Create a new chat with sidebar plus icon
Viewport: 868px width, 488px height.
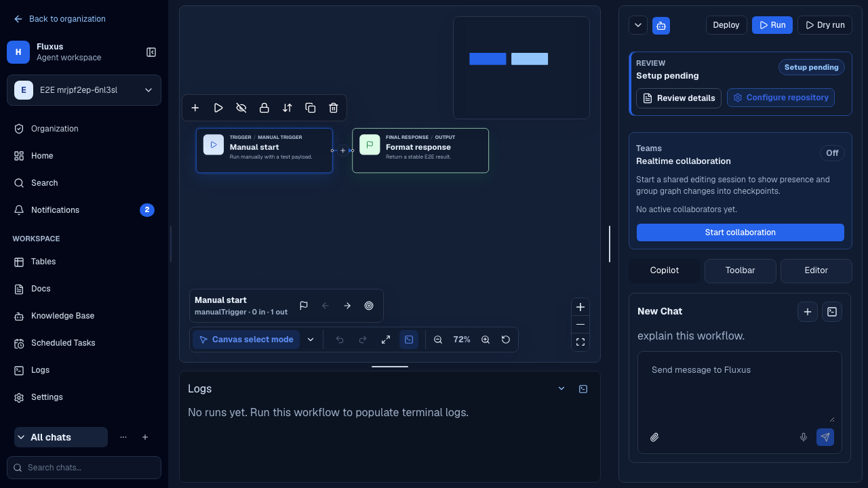145,437
